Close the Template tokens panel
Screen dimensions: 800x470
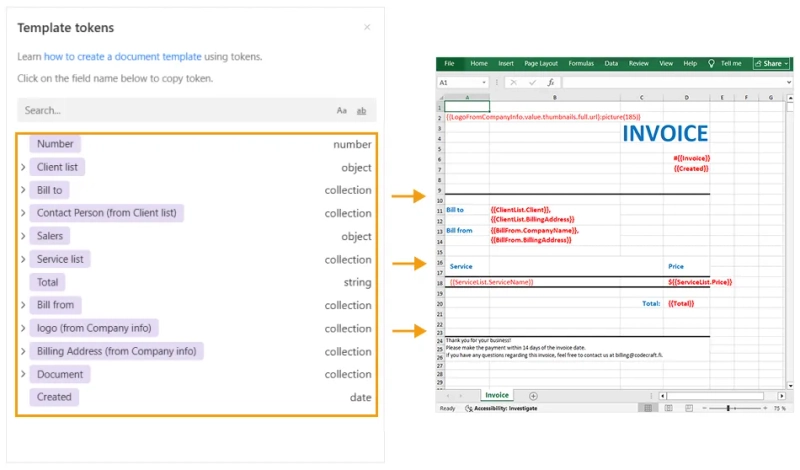click(367, 27)
